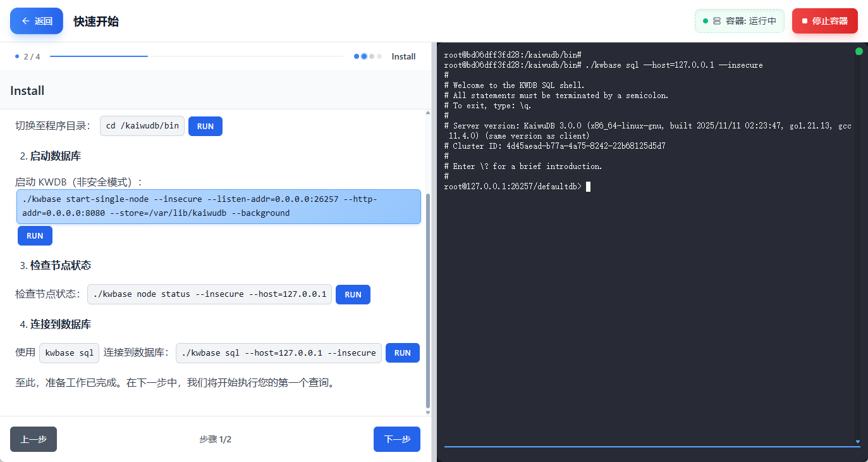Click the "cd /kaiwudb/bin" code snippet
The image size is (868, 462).
coord(142,126)
